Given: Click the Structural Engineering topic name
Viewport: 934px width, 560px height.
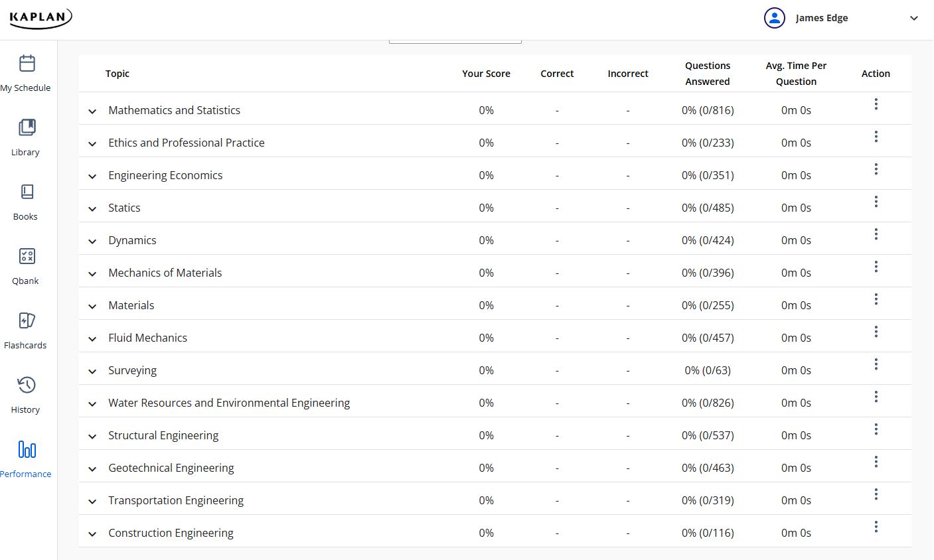Looking at the screenshot, I should point(163,435).
